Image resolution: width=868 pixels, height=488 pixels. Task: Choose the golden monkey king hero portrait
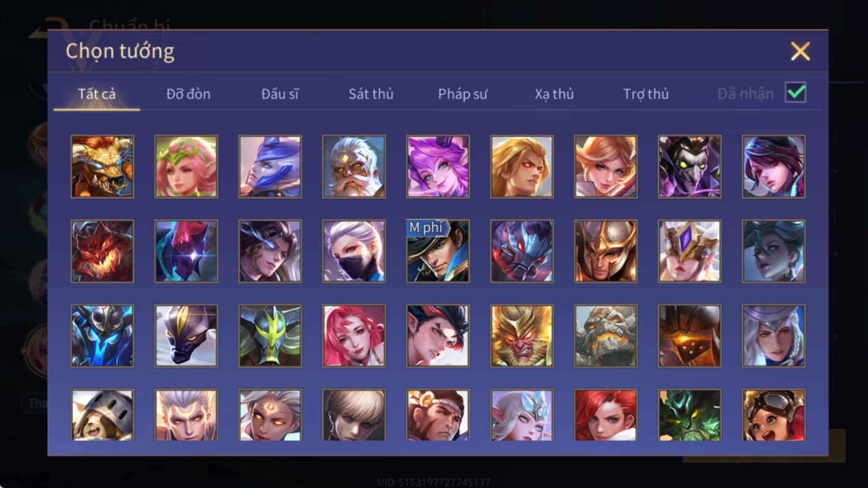(x=522, y=335)
